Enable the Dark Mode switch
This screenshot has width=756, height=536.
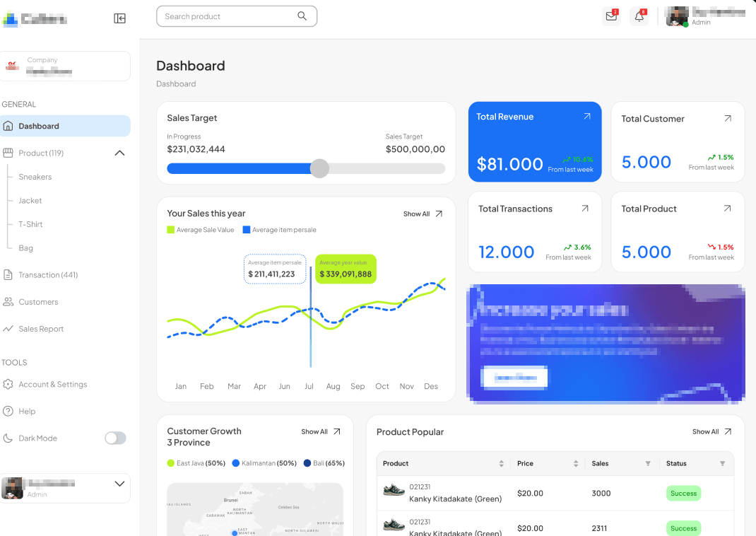115,438
